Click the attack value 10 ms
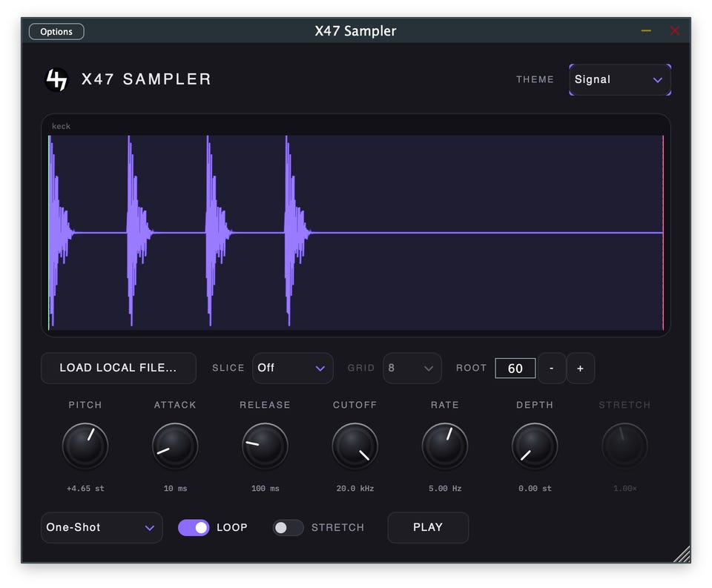This screenshot has height=588, width=712. [175, 489]
